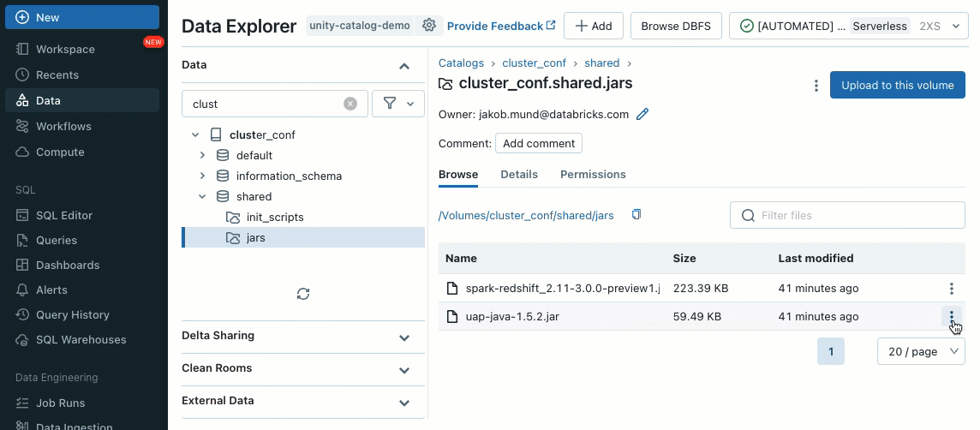980x430 pixels.
Task: Switch to the Permissions tab
Action: [x=593, y=174]
